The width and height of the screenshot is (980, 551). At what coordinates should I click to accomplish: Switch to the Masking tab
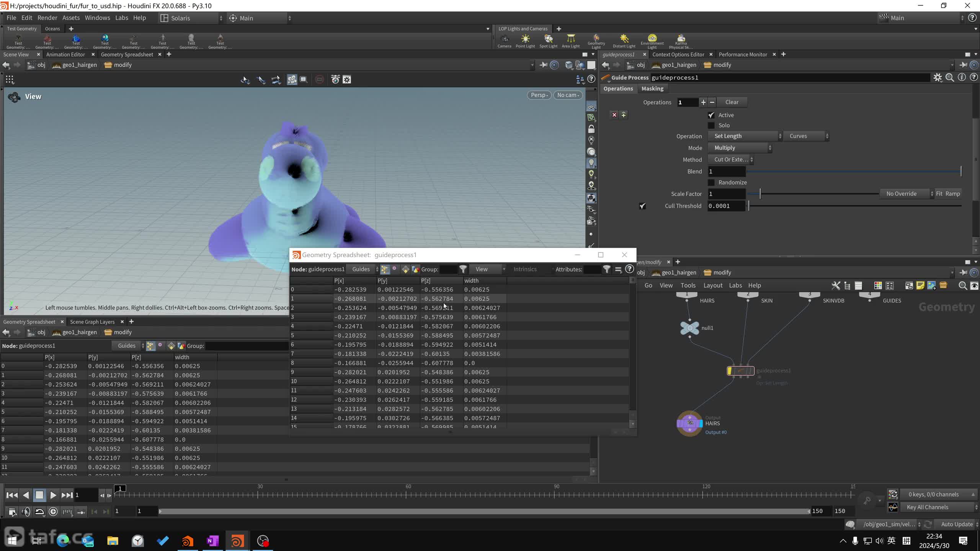652,88
